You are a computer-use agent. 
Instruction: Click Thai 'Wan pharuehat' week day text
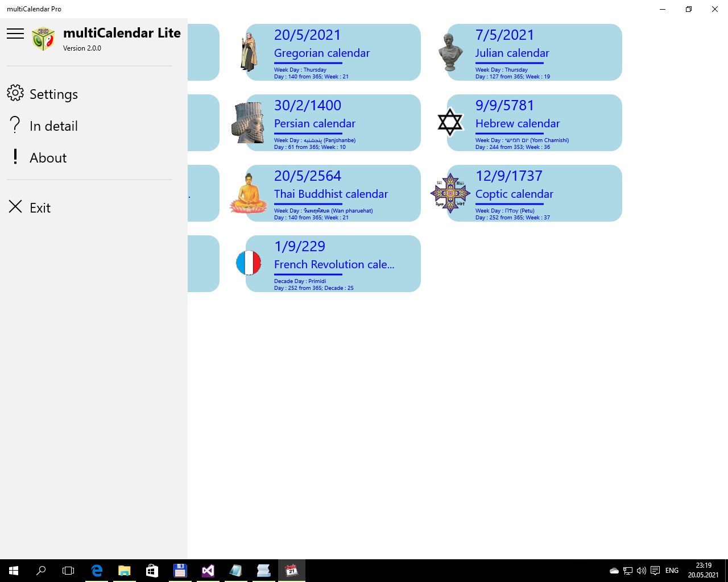click(324, 211)
